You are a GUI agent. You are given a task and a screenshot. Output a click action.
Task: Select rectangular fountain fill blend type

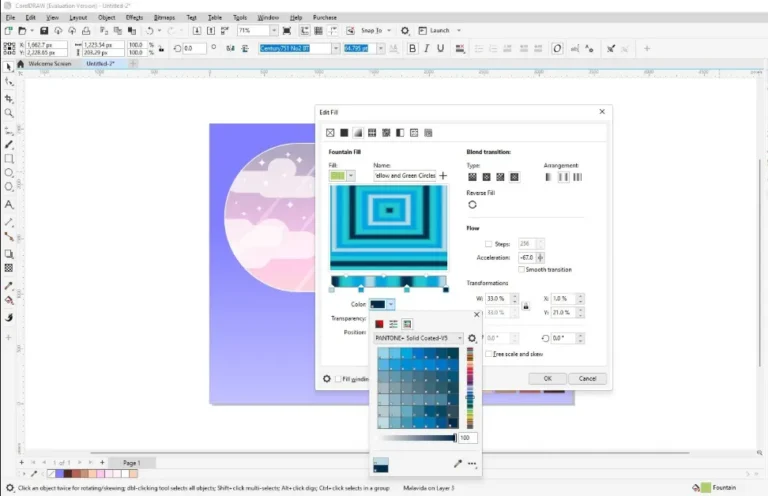point(514,177)
